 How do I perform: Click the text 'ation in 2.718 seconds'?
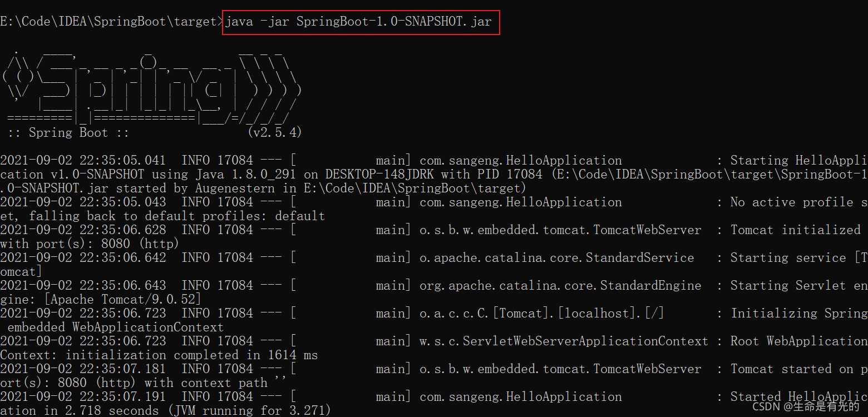(80, 411)
